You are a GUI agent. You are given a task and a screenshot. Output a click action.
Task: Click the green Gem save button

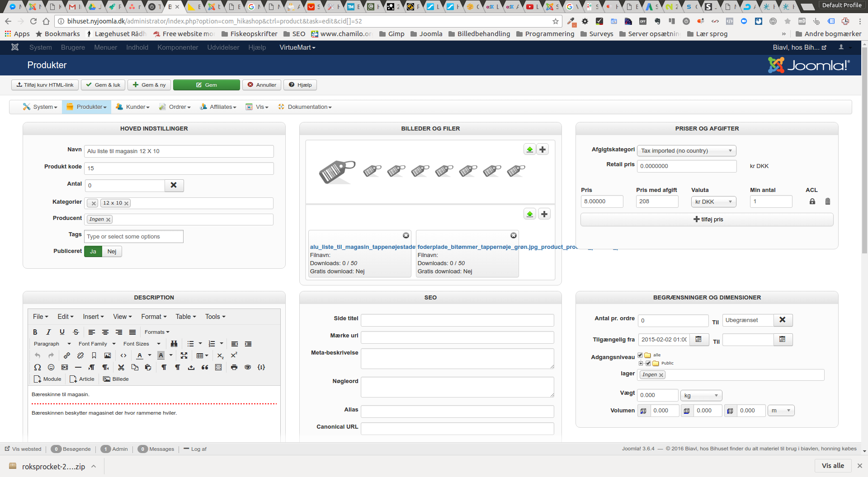tap(207, 85)
